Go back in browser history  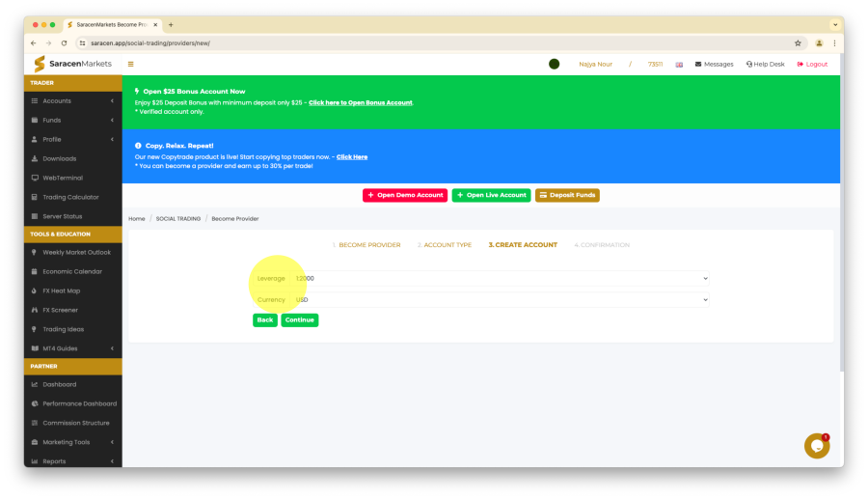click(x=34, y=43)
